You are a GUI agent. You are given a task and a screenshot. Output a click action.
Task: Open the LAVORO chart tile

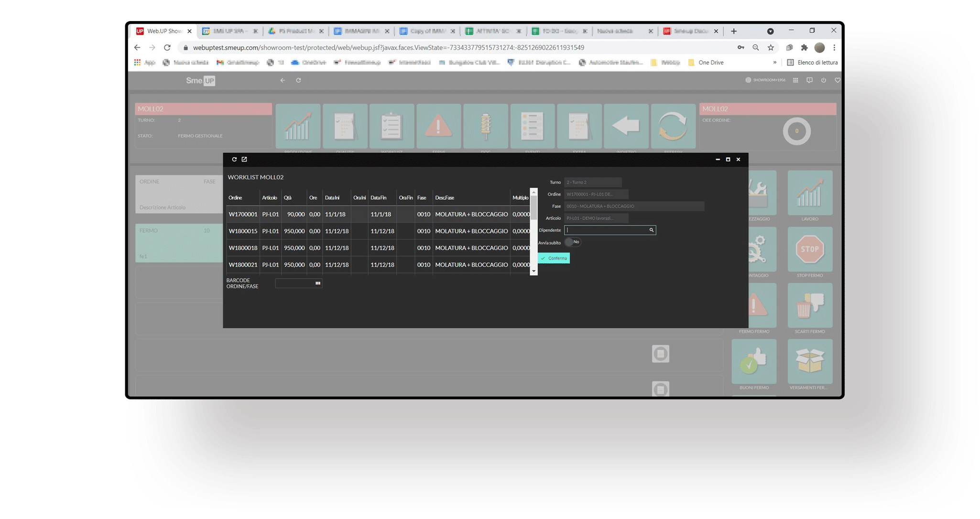pyautogui.click(x=809, y=194)
